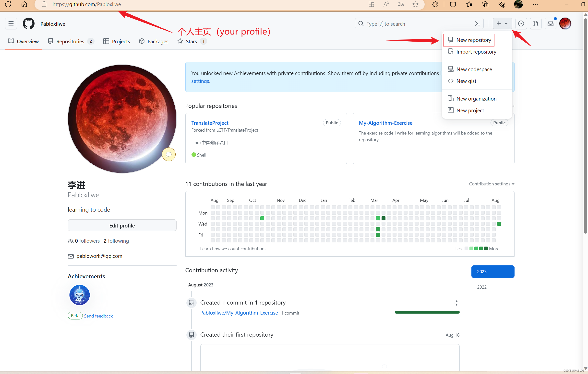Open the TranslateProject repository link

(210, 123)
